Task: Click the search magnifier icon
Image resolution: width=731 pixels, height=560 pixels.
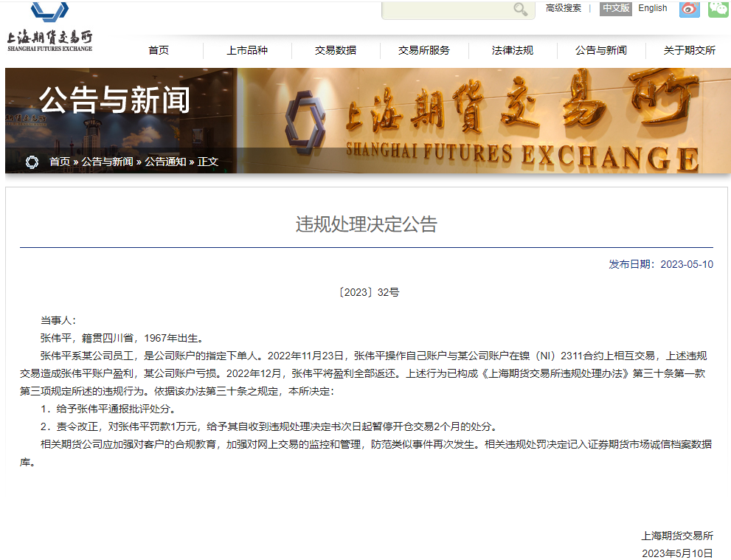Action: click(x=520, y=10)
